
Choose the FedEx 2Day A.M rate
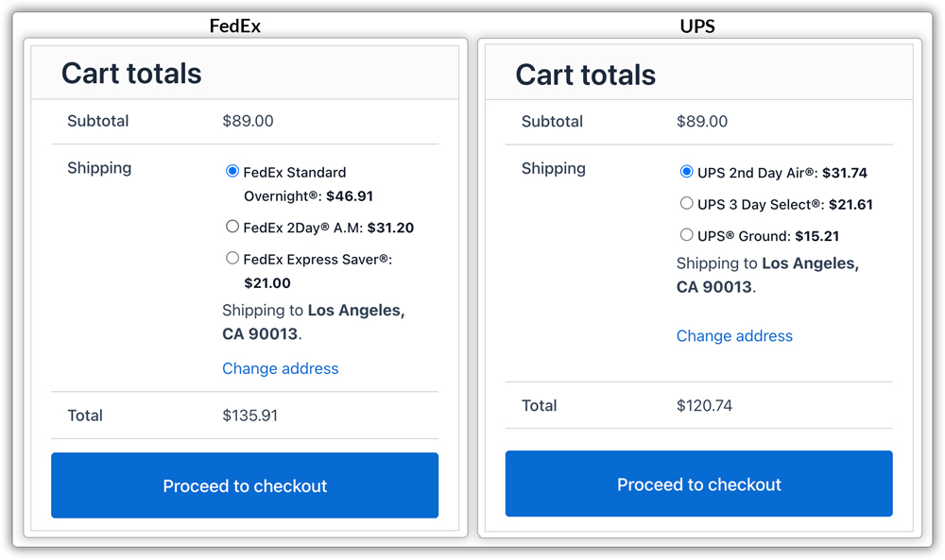coord(232,226)
